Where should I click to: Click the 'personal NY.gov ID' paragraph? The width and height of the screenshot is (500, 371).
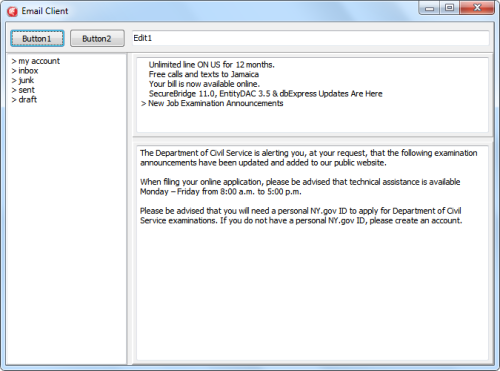click(301, 216)
